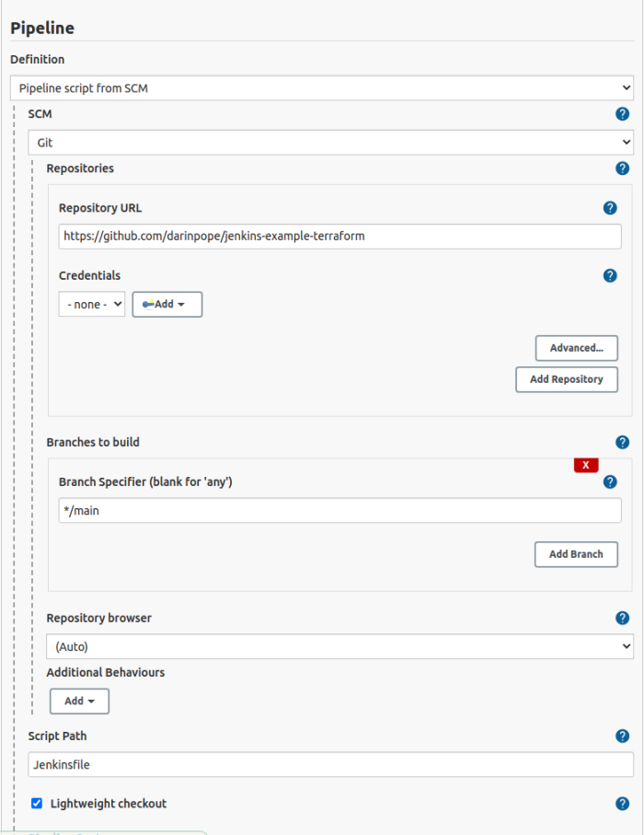Click the Lightweight checkout label text
644x835 pixels.
point(109,804)
